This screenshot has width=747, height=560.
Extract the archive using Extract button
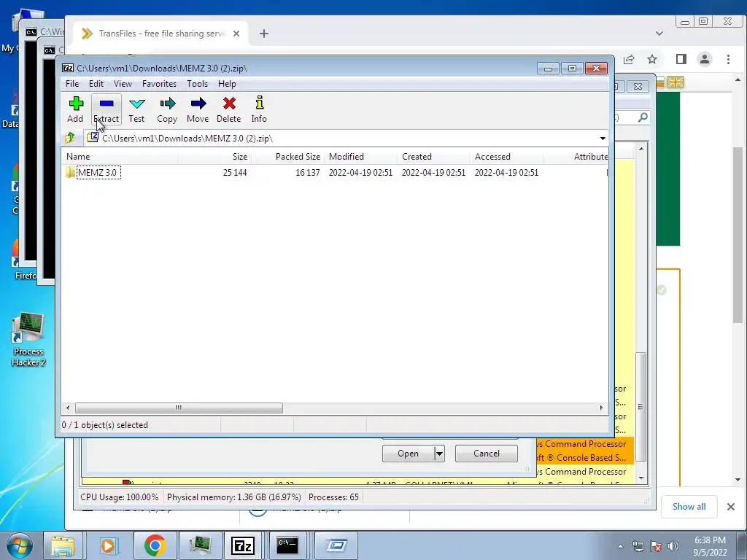[x=107, y=109]
